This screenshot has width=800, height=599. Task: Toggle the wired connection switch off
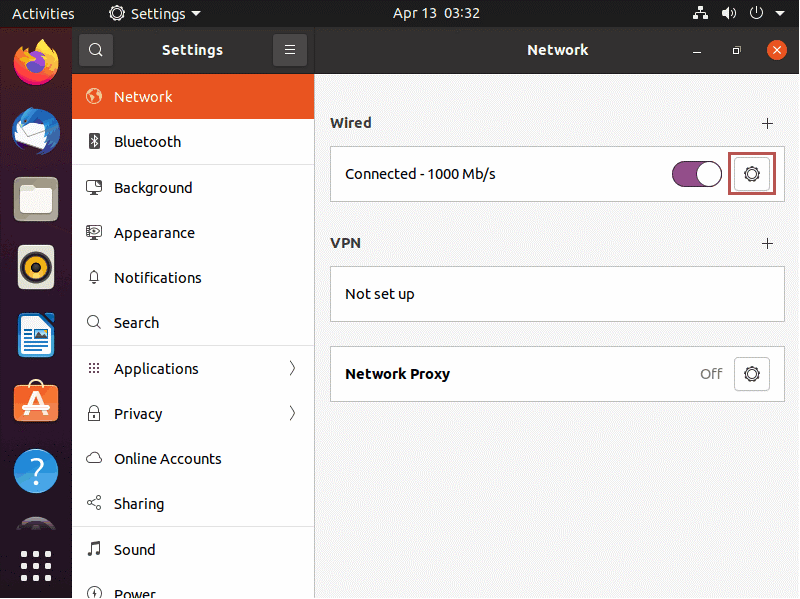pyautogui.click(x=696, y=174)
